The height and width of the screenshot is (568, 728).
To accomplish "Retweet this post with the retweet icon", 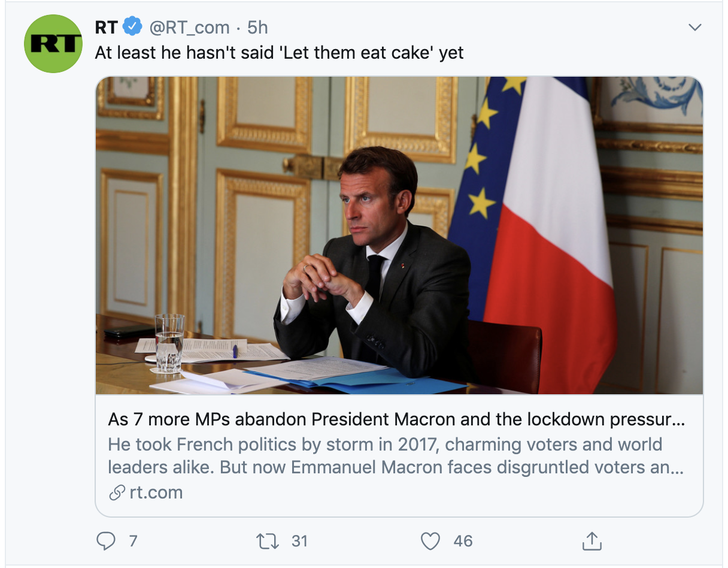I will pyautogui.click(x=267, y=541).
